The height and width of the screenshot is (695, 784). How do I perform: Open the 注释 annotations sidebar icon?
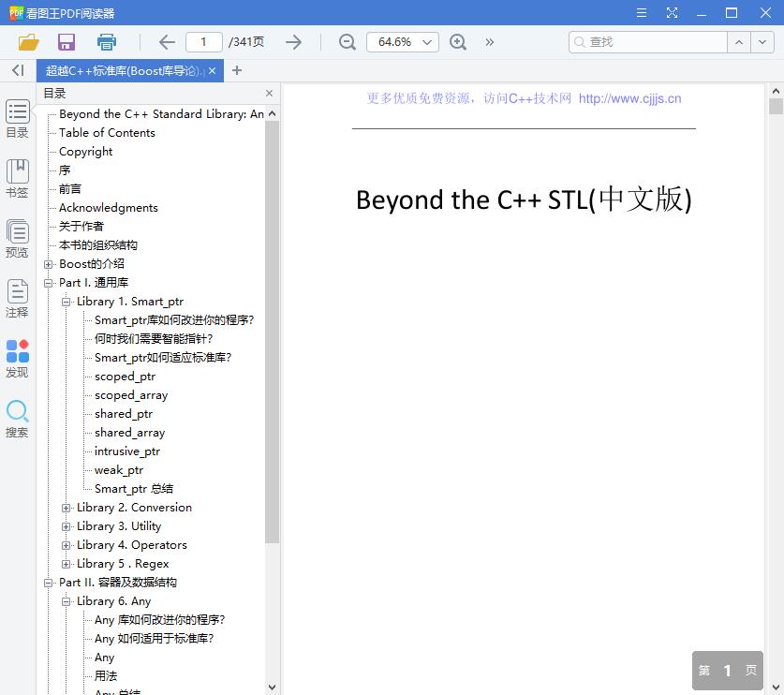(18, 299)
